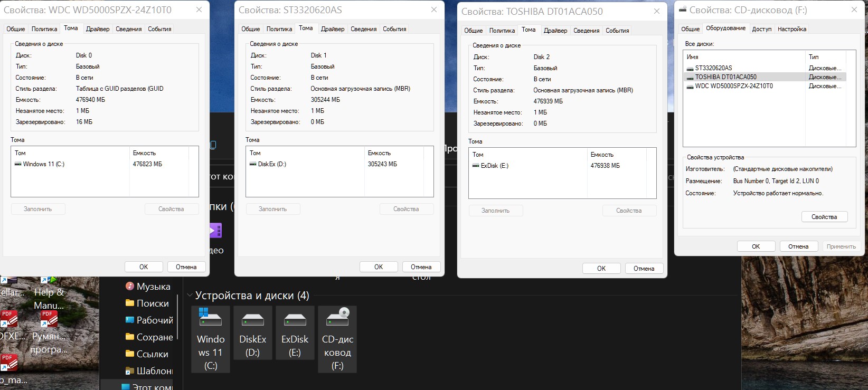Select the WDC WD5000SPZX disk in the list
Viewport: 868px width, 390px height.
(733, 86)
